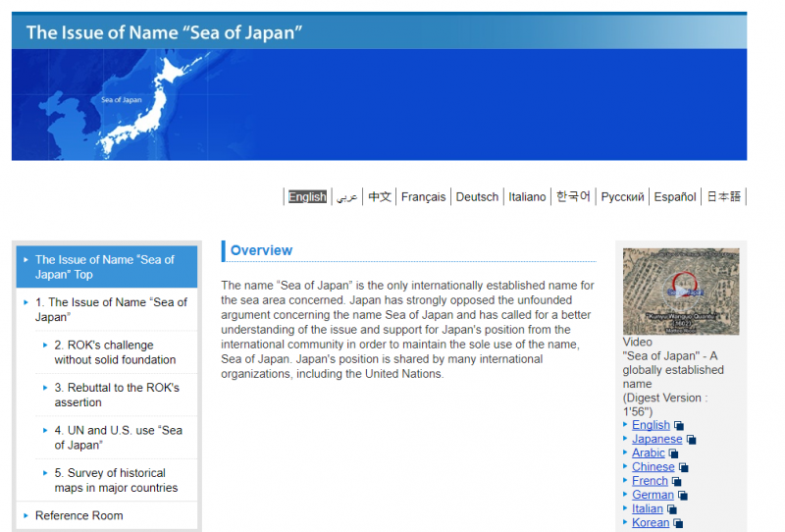Screen dimensions: 785x532
Task: Click new-window icon beside Arabic video link
Action: tap(673, 453)
